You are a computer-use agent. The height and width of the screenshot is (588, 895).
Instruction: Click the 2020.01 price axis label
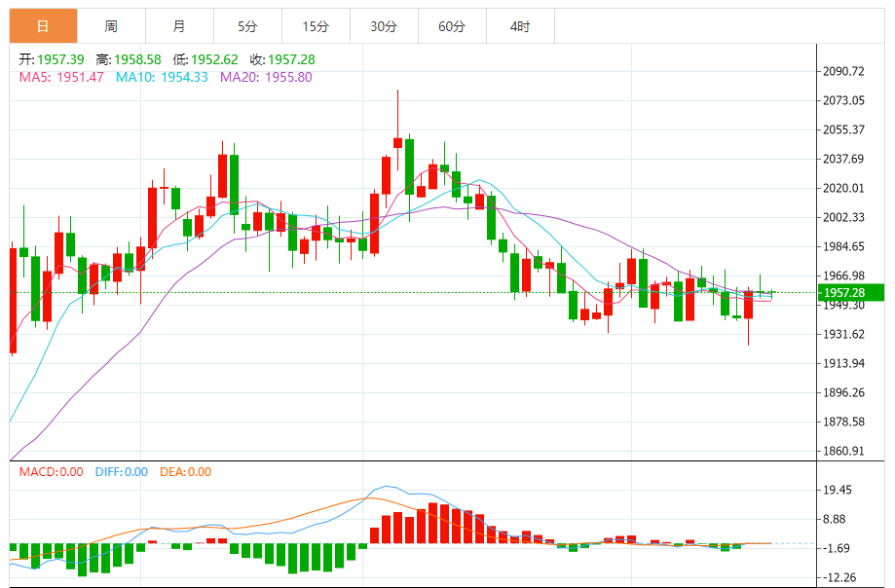[x=843, y=188]
